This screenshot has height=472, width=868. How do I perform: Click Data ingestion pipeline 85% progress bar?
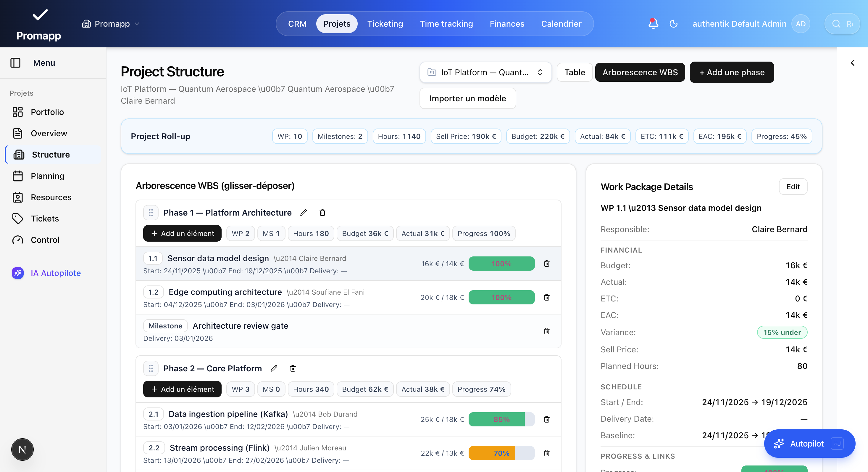(501, 419)
